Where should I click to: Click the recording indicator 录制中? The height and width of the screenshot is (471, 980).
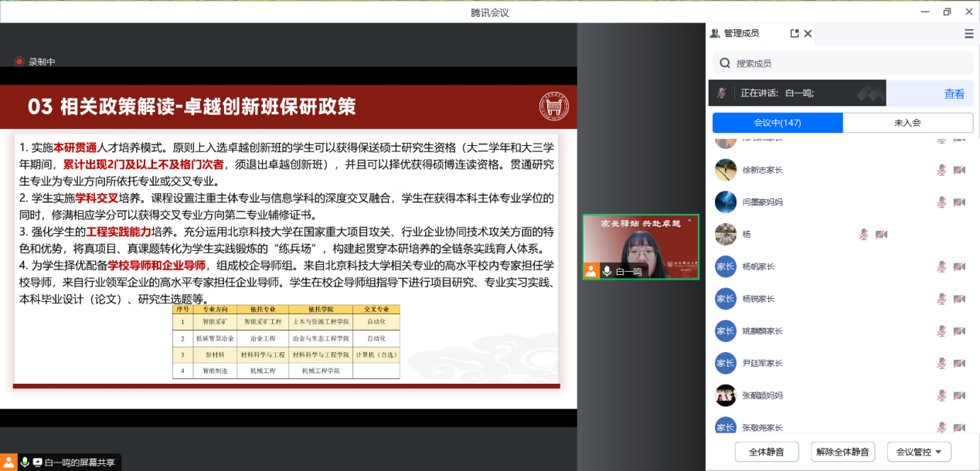click(35, 62)
